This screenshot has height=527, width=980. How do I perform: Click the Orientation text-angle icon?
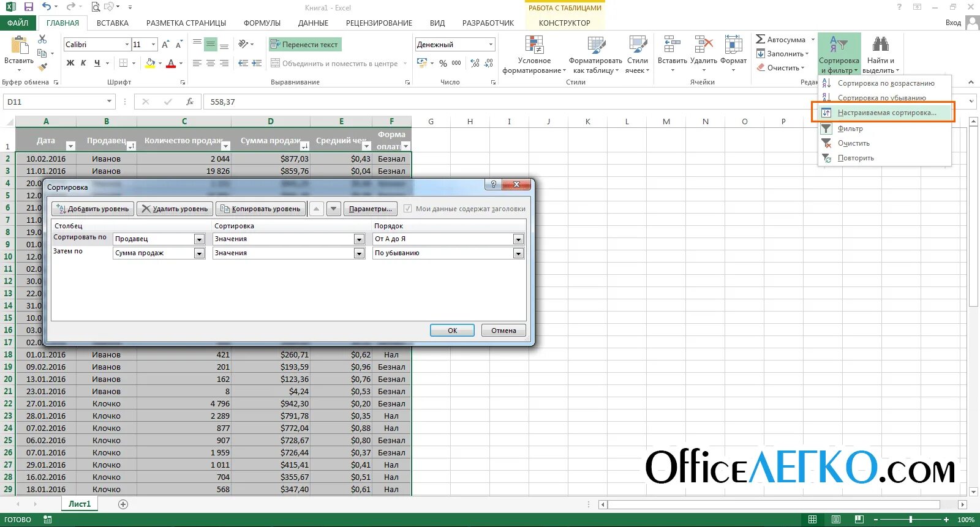pyautogui.click(x=243, y=45)
